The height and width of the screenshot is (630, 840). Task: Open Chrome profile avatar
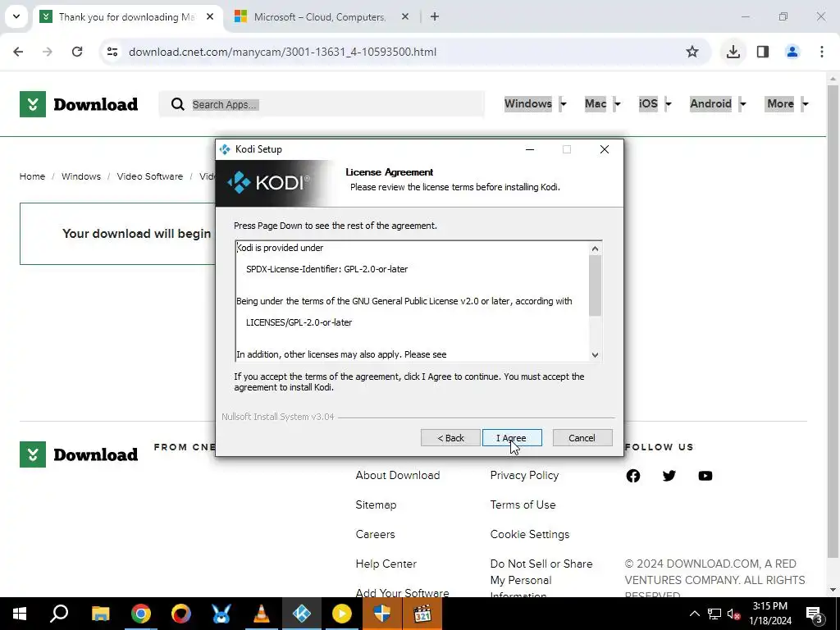(x=792, y=52)
